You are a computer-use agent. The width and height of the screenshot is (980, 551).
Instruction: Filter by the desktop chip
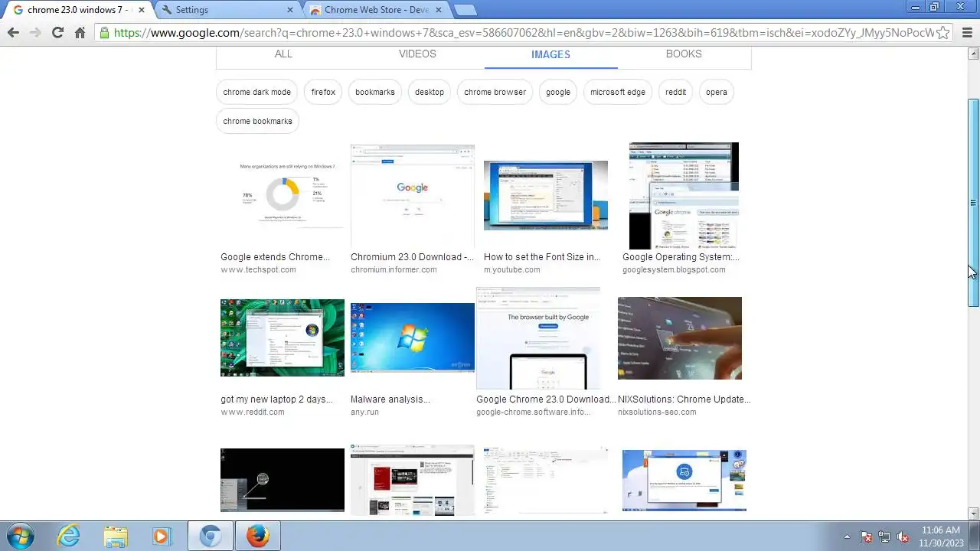(430, 92)
